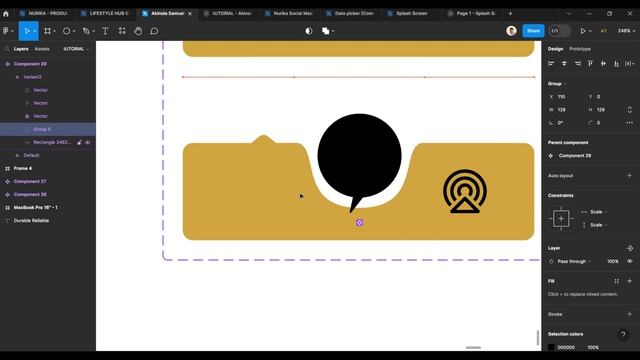Open the IUTORIAL page dropdown
This screenshot has width=640, height=360.
[x=76, y=49]
